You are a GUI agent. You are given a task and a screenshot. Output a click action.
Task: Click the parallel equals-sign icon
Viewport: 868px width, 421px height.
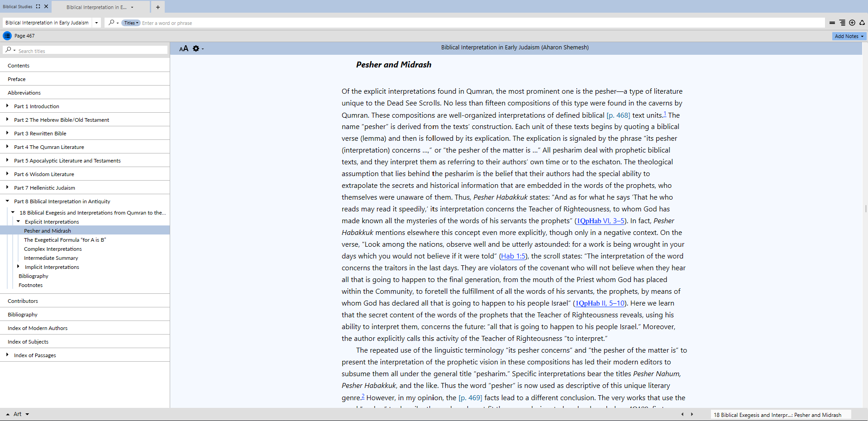(832, 23)
